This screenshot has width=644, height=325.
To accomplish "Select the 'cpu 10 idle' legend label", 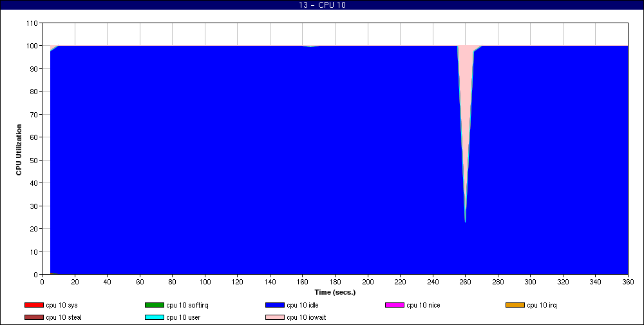I will point(303,305).
